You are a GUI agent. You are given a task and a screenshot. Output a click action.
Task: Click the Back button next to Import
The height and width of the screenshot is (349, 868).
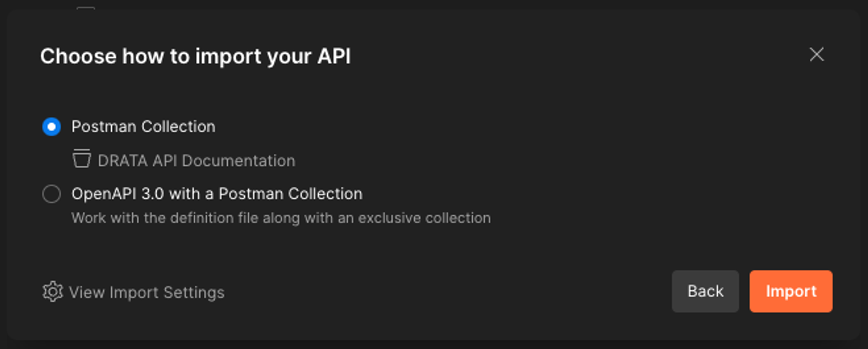705,291
